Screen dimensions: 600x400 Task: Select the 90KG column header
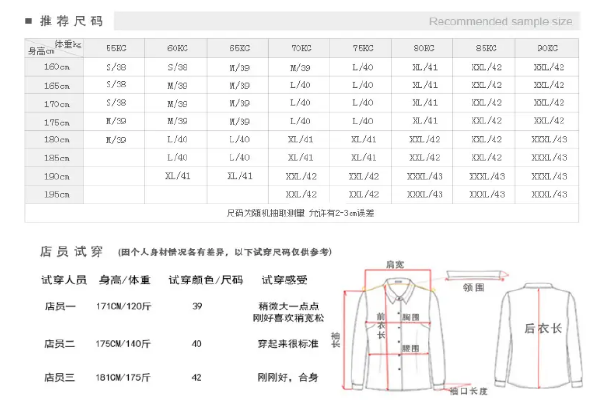coord(548,48)
